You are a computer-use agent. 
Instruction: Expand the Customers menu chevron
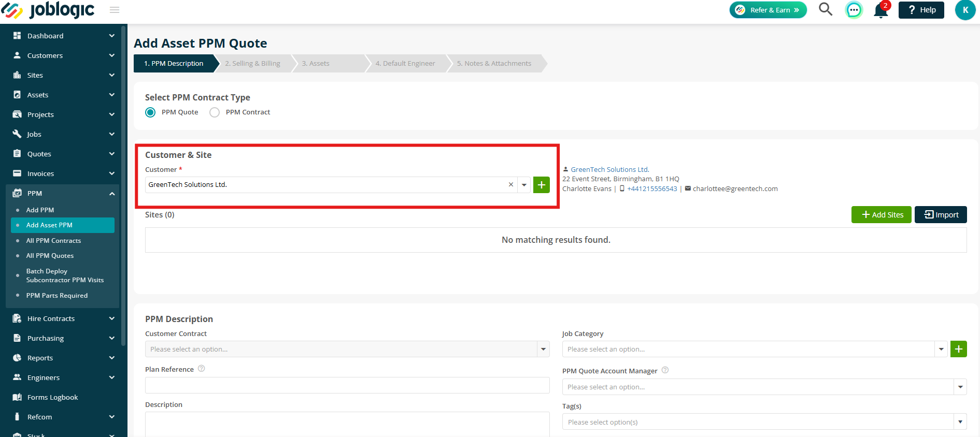(112, 55)
